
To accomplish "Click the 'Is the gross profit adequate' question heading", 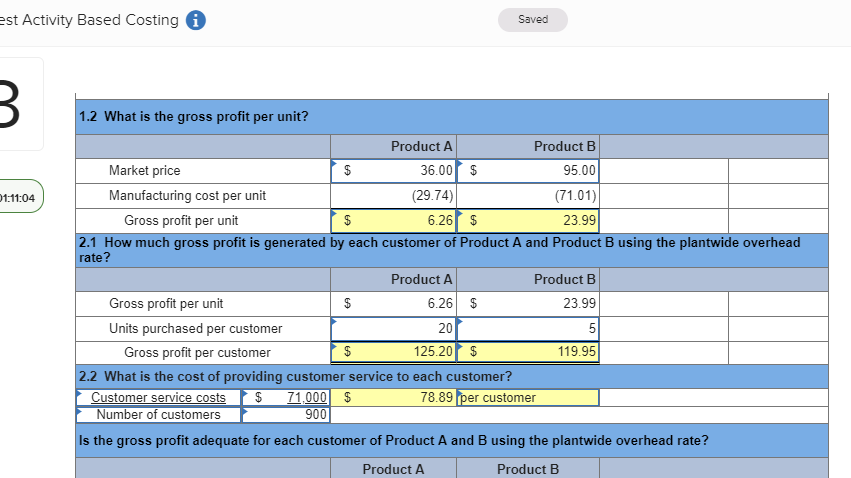I will (x=393, y=441).
